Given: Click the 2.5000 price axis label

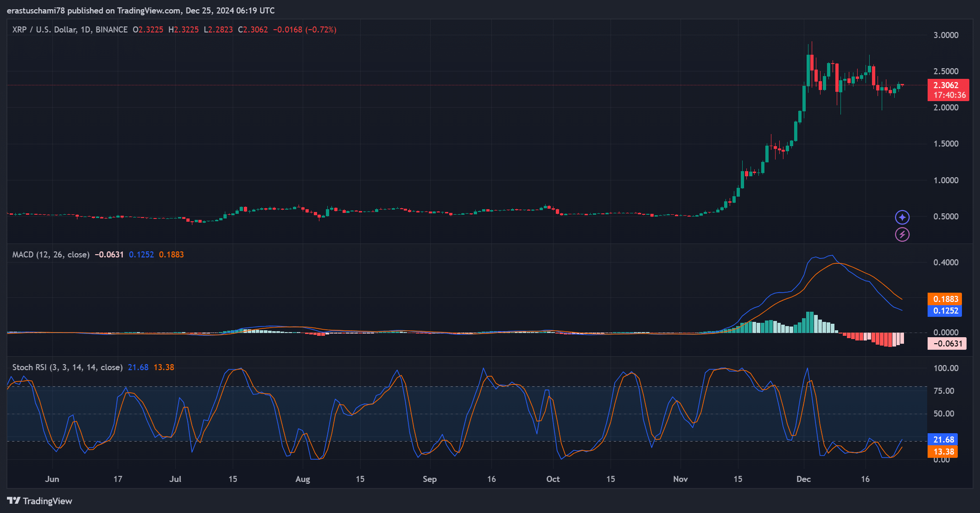Looking at the screenshot, I should (x=946, y=71).
